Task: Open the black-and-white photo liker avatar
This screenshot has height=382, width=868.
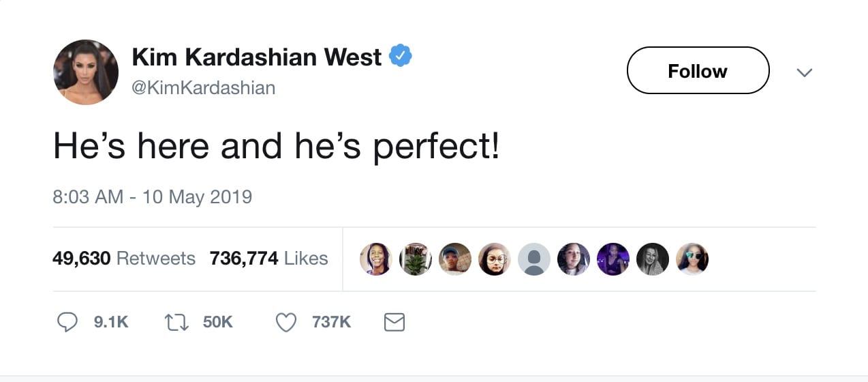Action: coord(653,259)
